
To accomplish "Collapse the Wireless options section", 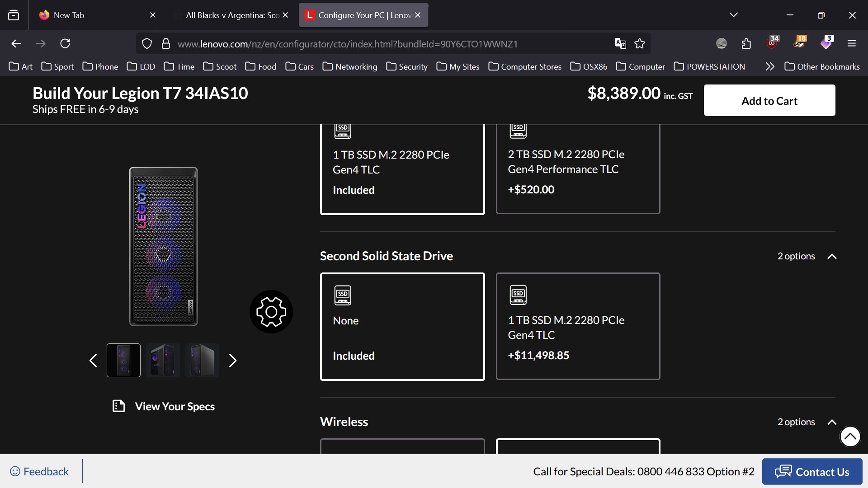I will 831,422.
